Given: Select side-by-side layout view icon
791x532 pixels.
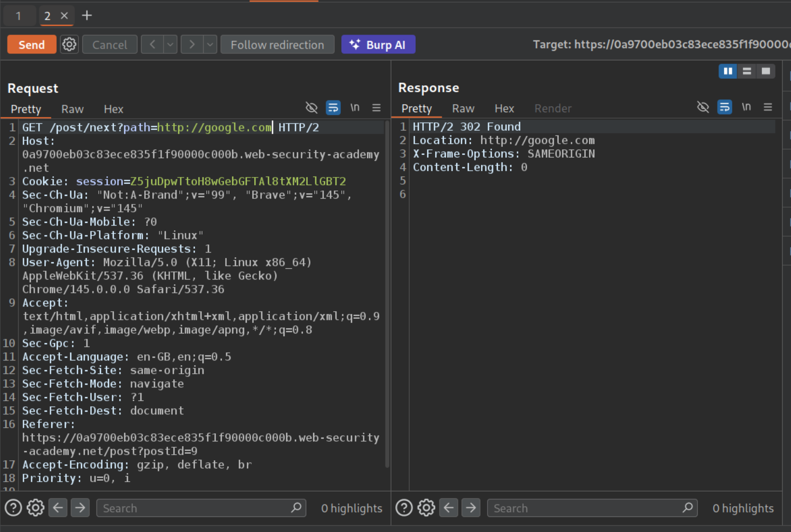Looking at the screenshot, I should (727, 71).
